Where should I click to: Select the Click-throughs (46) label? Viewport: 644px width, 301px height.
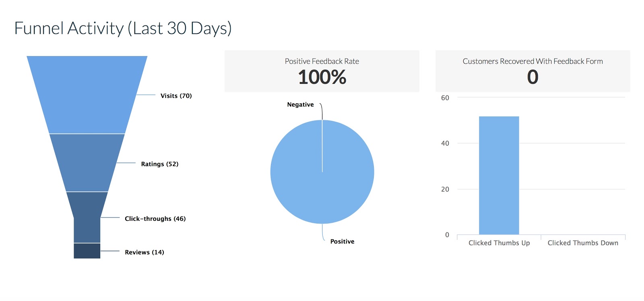(x=155, y=219)
